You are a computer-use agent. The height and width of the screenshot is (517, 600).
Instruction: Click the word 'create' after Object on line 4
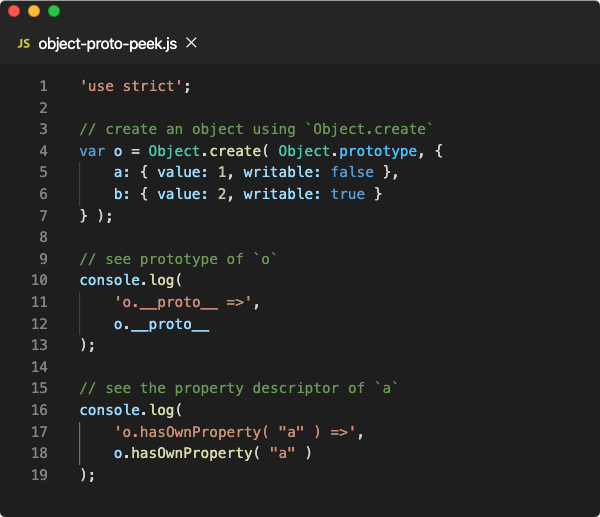click(235, 151)
